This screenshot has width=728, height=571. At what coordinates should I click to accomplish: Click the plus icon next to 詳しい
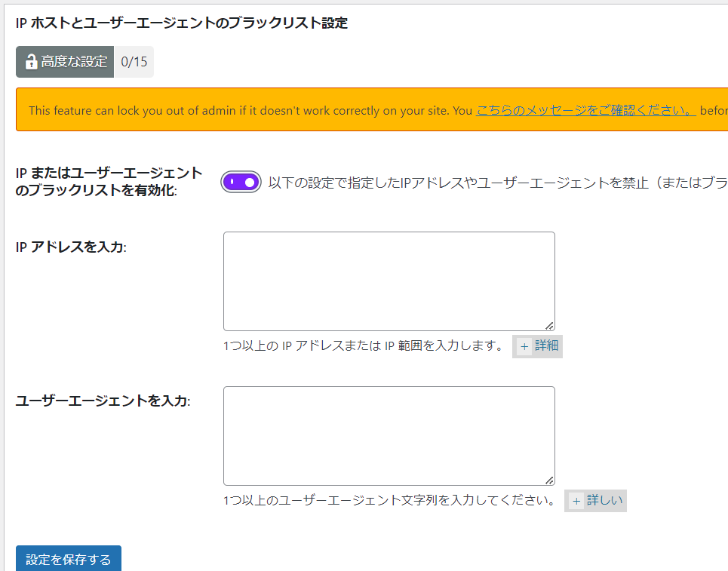point(576,501)
